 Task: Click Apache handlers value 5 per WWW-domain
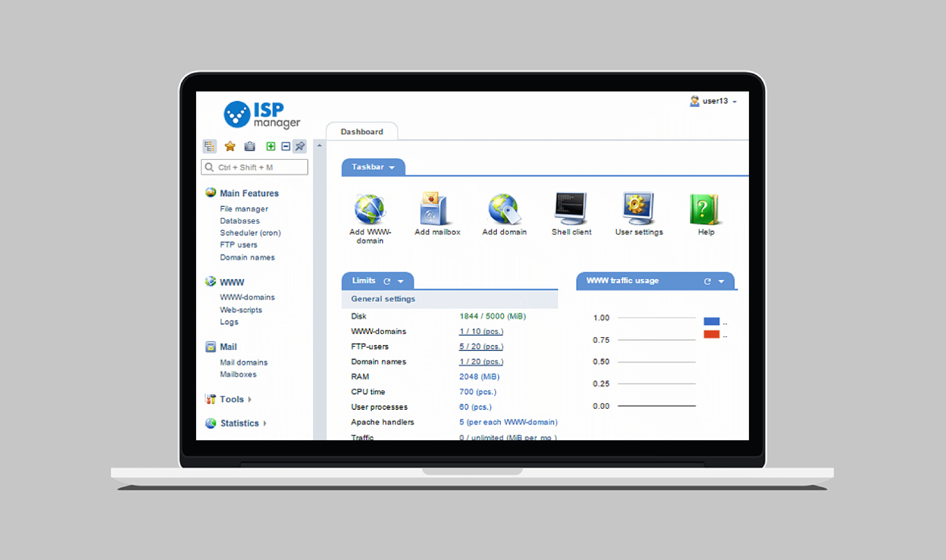tap(508, 422)
